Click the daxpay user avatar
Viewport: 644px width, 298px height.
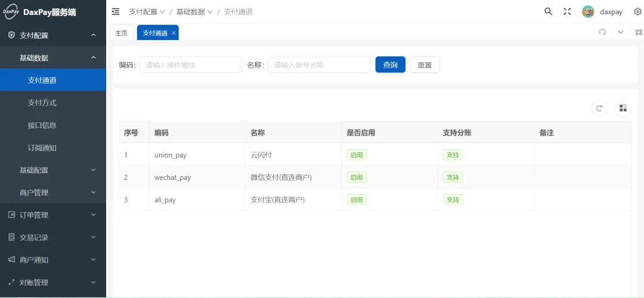click(588, 11)
